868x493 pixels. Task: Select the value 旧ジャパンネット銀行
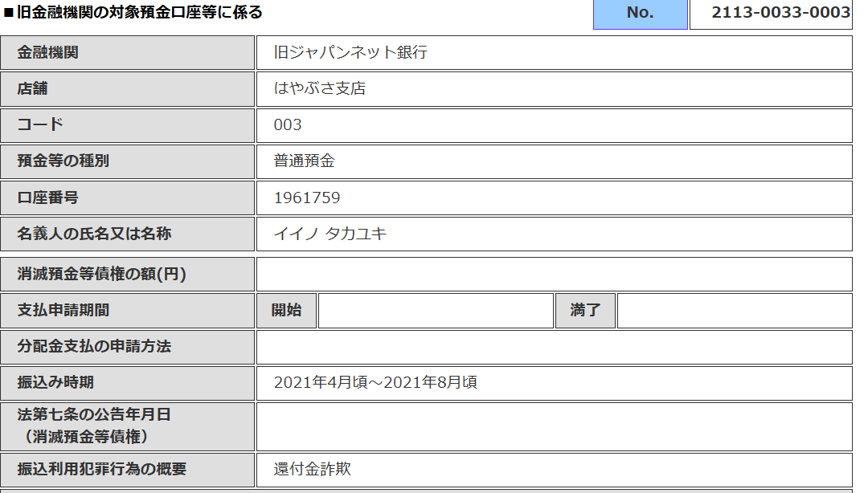click(x=350, y=52)
